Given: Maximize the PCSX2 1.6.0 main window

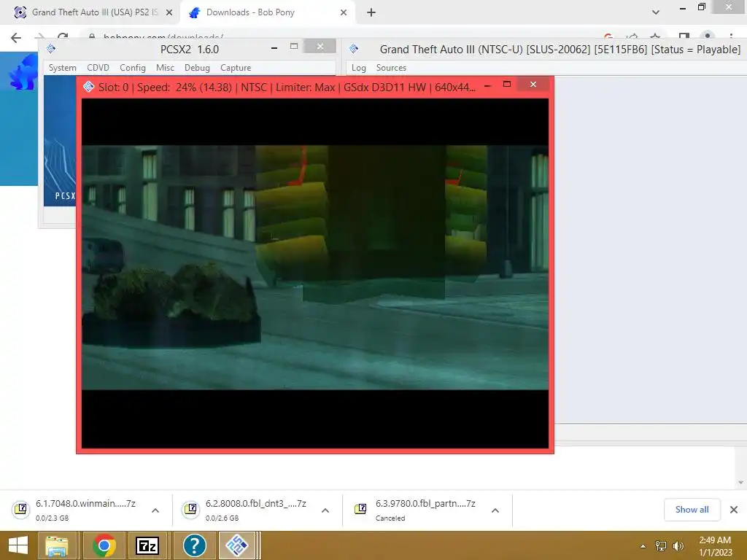Looking at the screenshot, I should [x=294, y=47].
